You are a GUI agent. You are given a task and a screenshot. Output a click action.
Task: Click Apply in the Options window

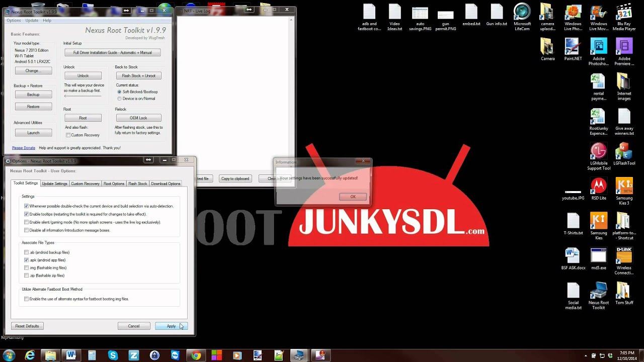[x=171, y=326]
